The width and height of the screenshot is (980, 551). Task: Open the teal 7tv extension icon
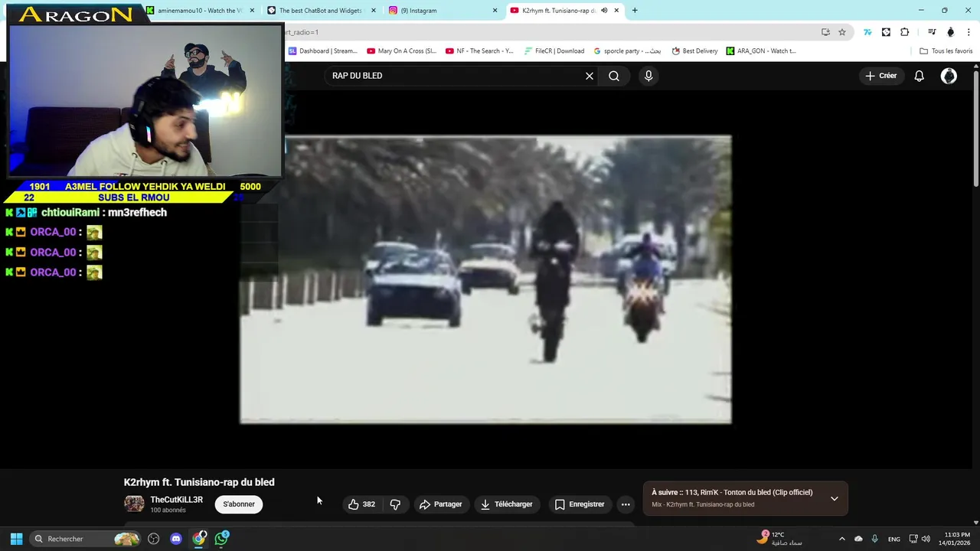[867, 32]
